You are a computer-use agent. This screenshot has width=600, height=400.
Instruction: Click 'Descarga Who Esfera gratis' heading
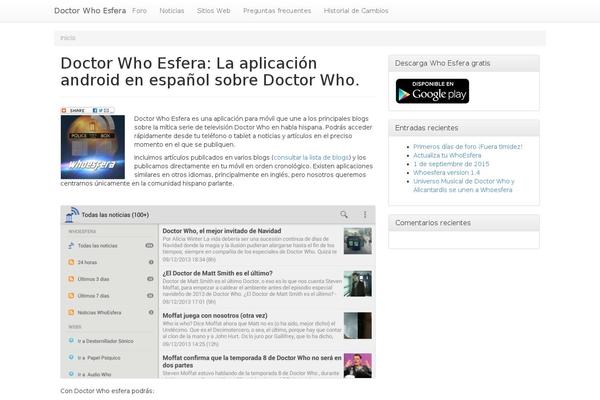(x=442, y=63)
